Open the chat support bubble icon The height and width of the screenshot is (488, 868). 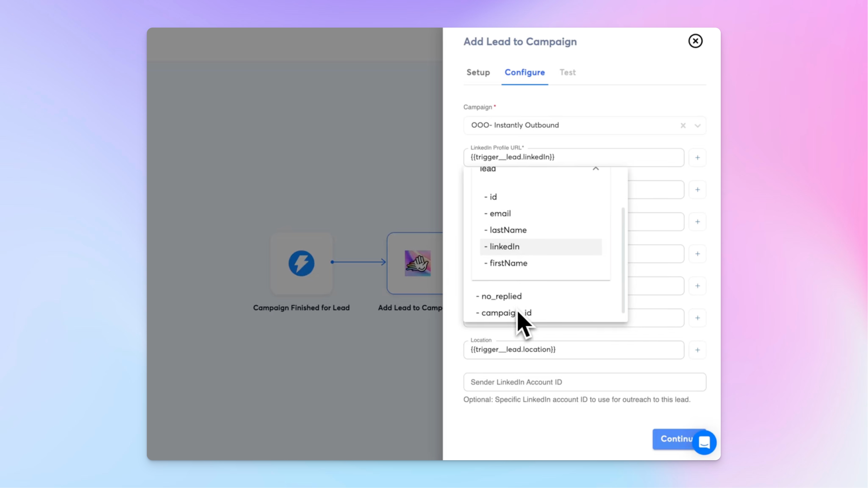pos(704,443)
